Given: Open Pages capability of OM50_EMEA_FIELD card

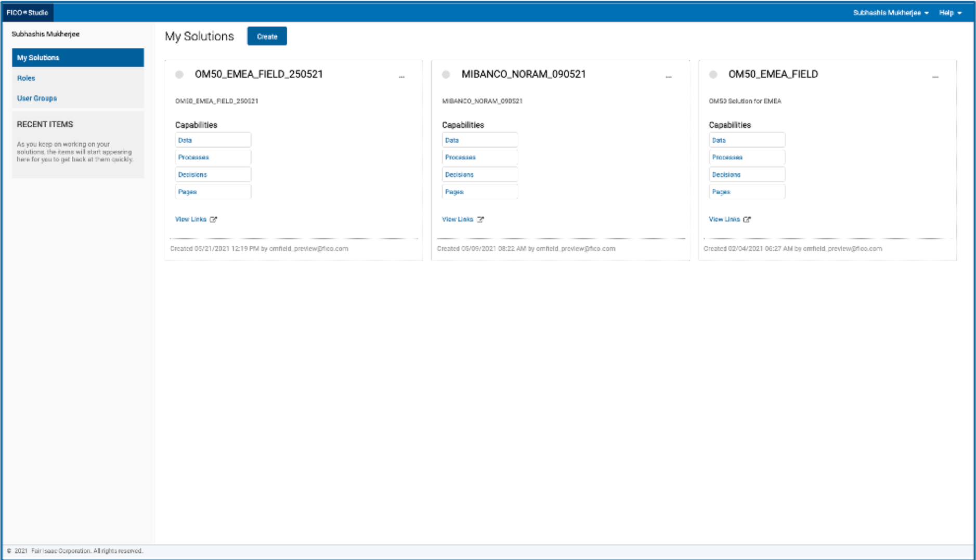Looking at the screenshot, I should pos(747,192).
